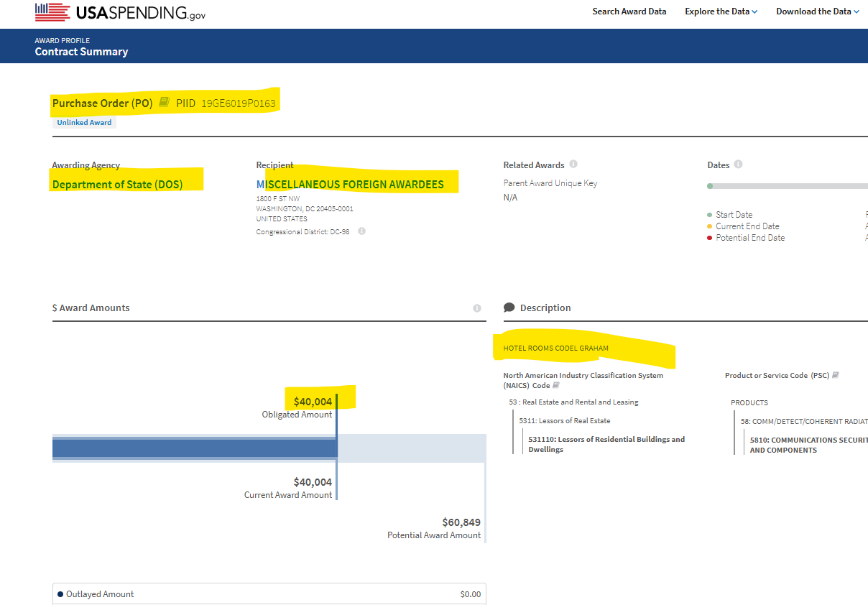Click the $0.00 outlayed amount value
Screen dimensions: 868x605
pyautogui.click(x=471, y=594)
